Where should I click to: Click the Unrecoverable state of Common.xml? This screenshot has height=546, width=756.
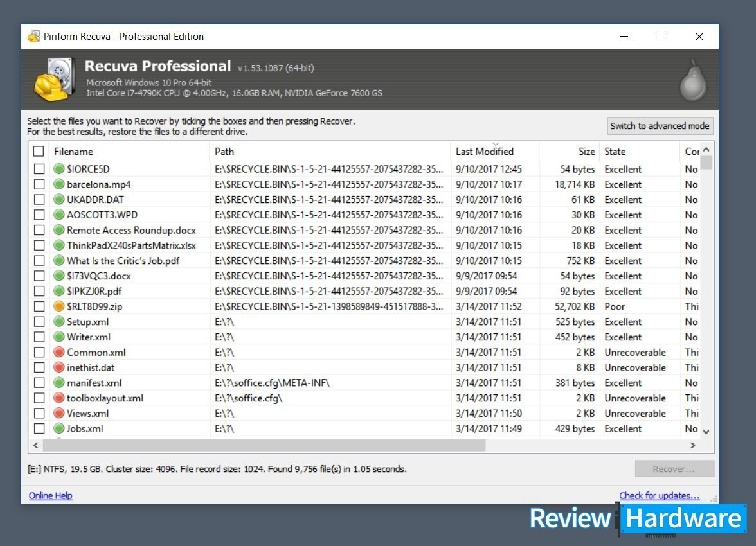pyautogui.click(x=635, y=352)
